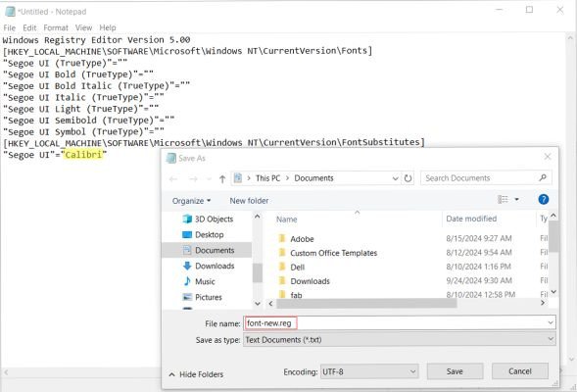Viewport: 577px width, 392px height.
Task: Click the Cancel button
Action: (519, 371)
